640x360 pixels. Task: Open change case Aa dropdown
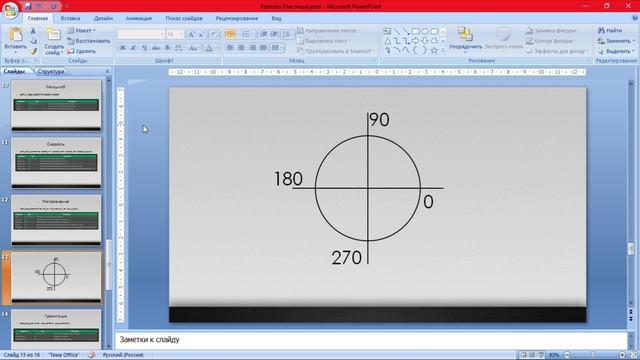coord(194,48)
